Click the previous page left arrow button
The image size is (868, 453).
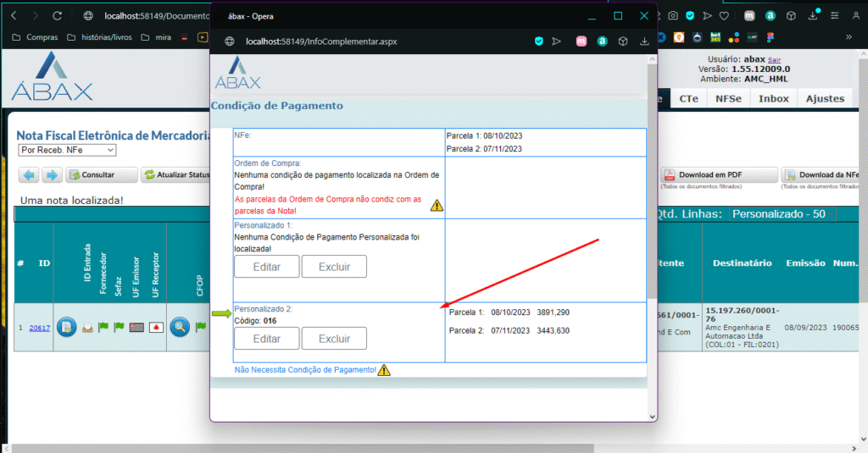pos(30,175)
